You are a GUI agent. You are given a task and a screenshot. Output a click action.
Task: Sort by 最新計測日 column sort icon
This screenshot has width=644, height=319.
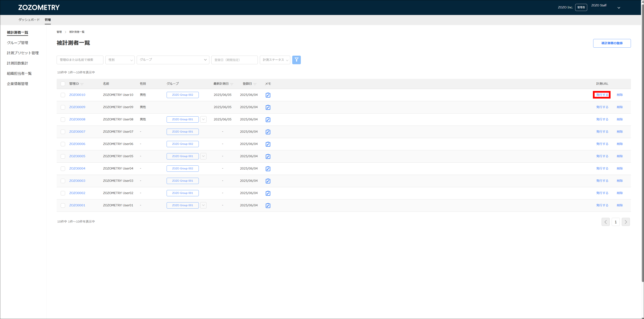click(x=232, y=84)
